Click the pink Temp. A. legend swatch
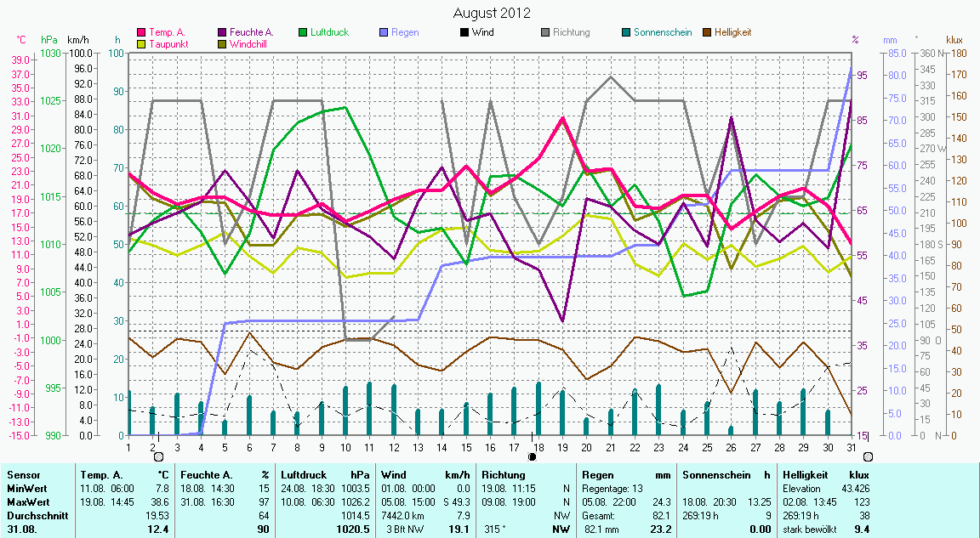 [x=141, y=33]
